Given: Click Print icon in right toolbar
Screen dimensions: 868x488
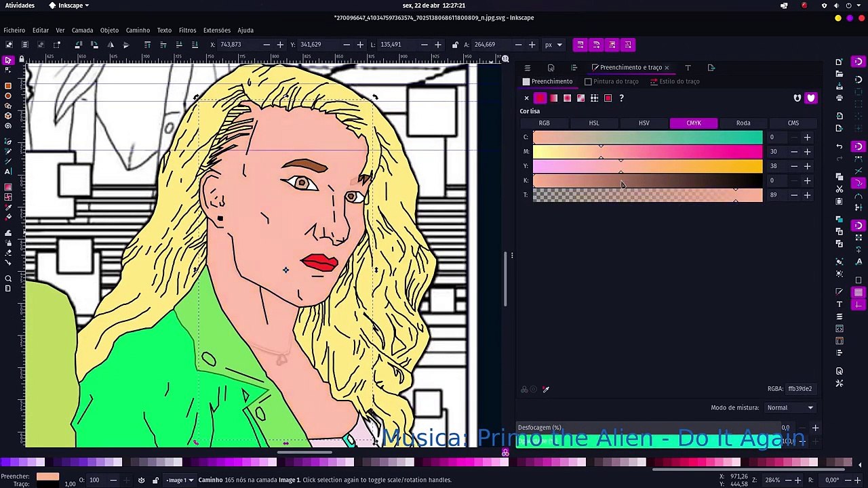Looking at the screenshot, I should (x=840, y=99).
